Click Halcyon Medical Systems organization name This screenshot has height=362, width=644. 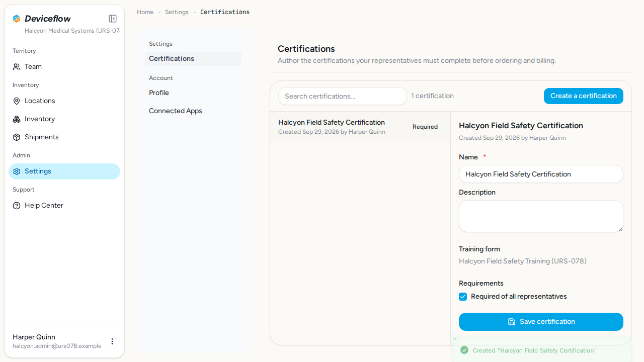(x=72, y=31)
